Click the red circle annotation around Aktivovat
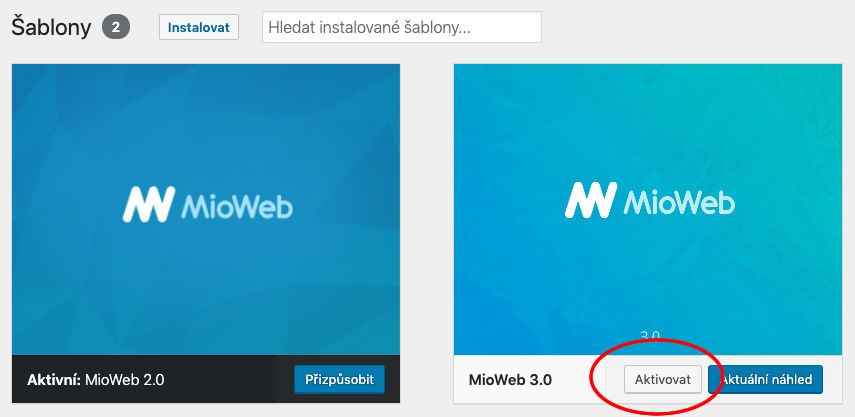 pyautogui.click(x=657, y=377)
